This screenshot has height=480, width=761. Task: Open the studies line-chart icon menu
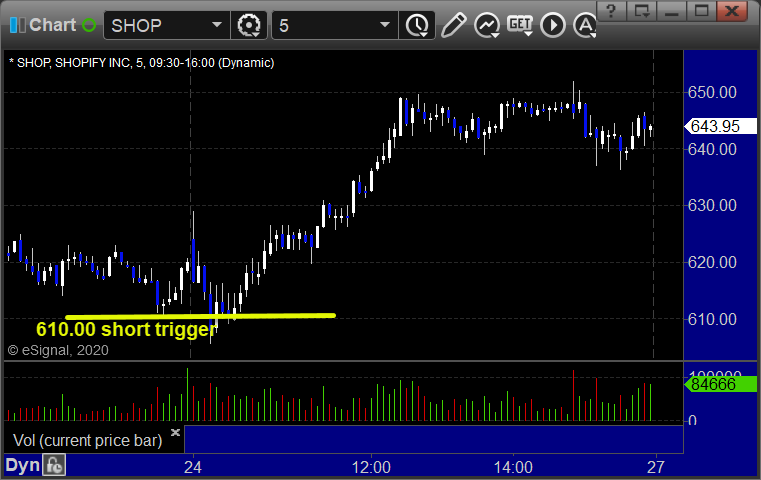pyautogui.click(x=487, y=25)
